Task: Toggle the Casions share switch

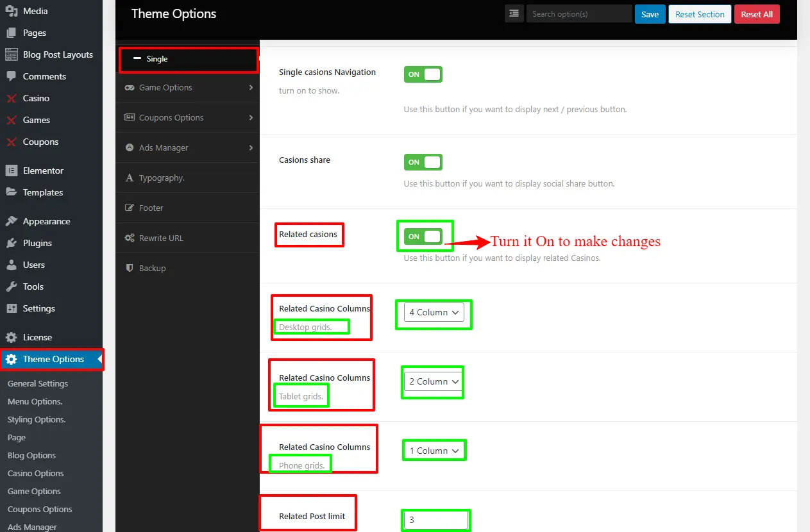Action: 423,162
